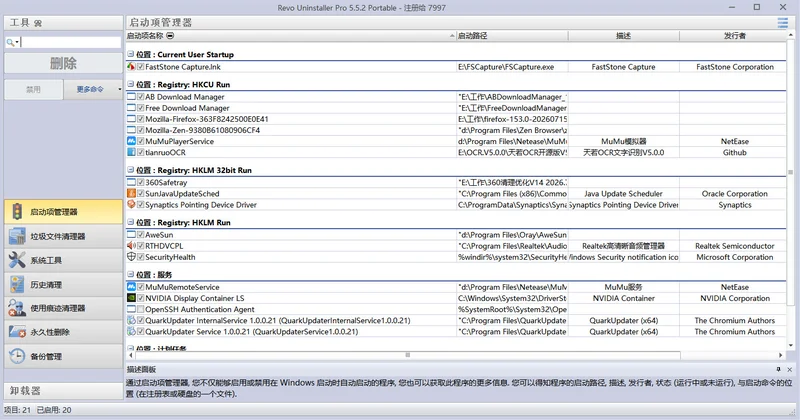
Task: Sort by 发行者 column header
Action: click(734, 35)
